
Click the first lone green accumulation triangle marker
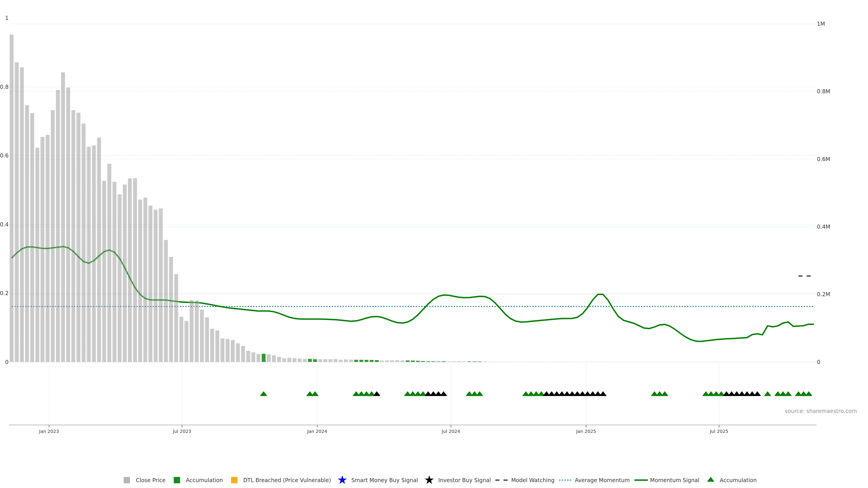(x=264, y=394)
